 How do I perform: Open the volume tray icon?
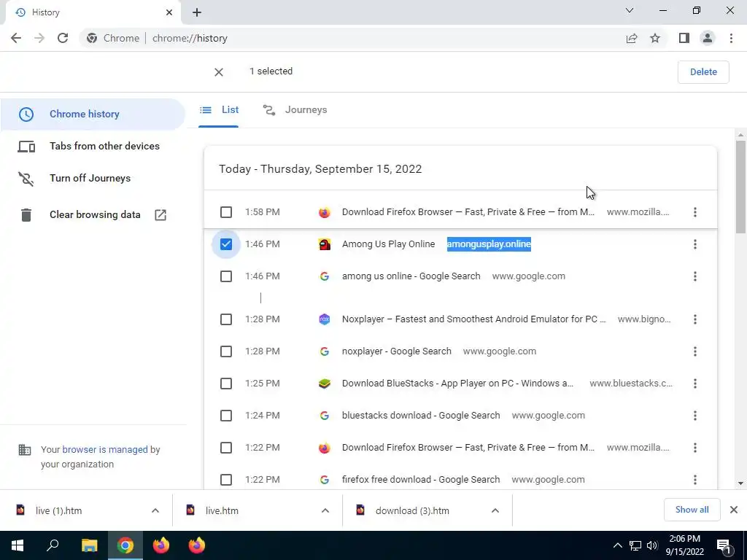pos(652,545)
